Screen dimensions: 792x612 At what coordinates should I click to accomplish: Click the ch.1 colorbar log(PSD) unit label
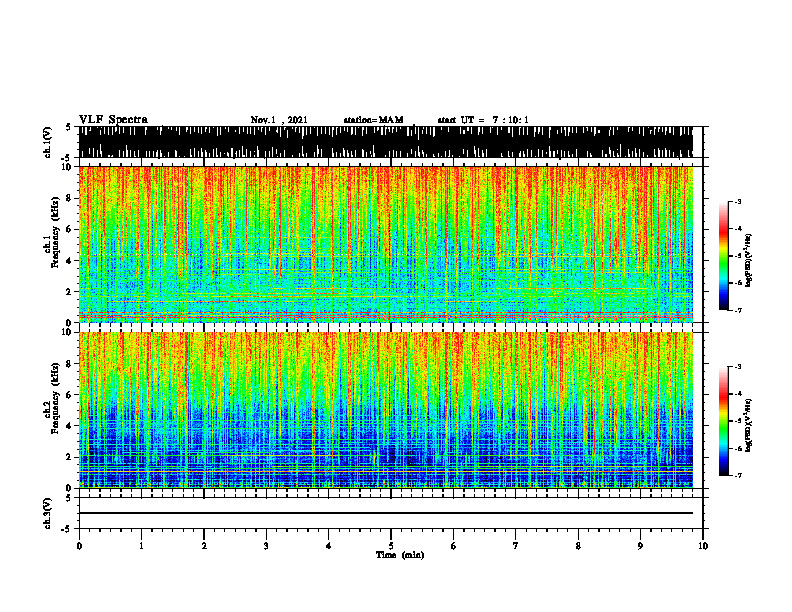(x=749, y=261)
